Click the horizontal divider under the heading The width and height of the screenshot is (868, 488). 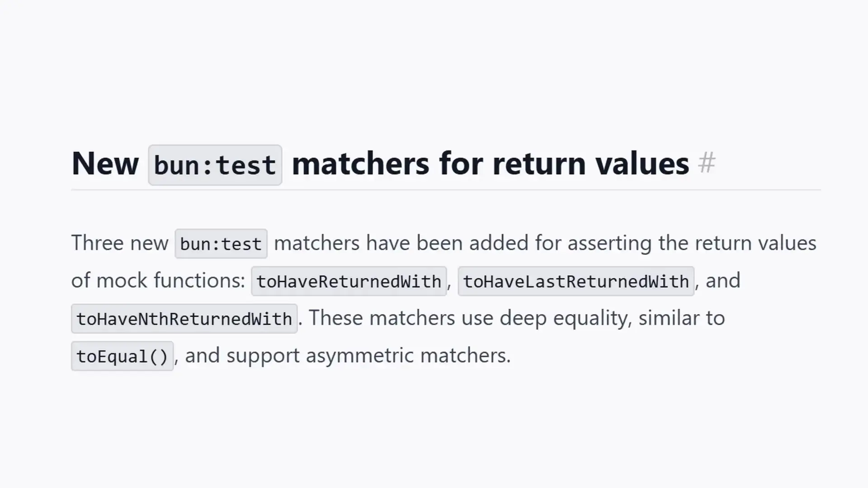446,190
